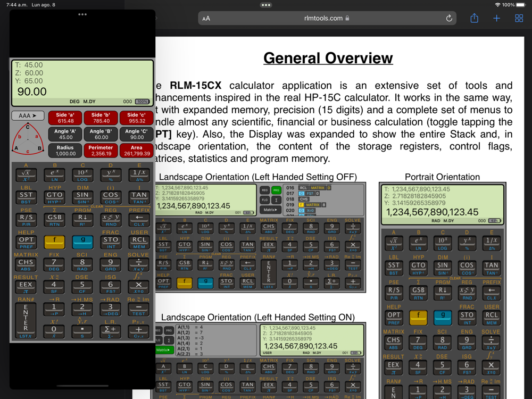Open Safari reader AA text options
This screenshot has width=532, height=399.
coord(206,18)
